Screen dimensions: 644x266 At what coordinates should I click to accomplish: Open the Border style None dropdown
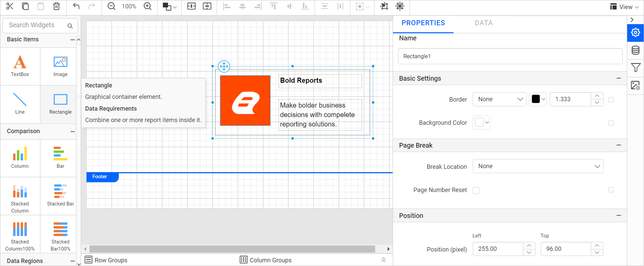click(x=499, y=99)
